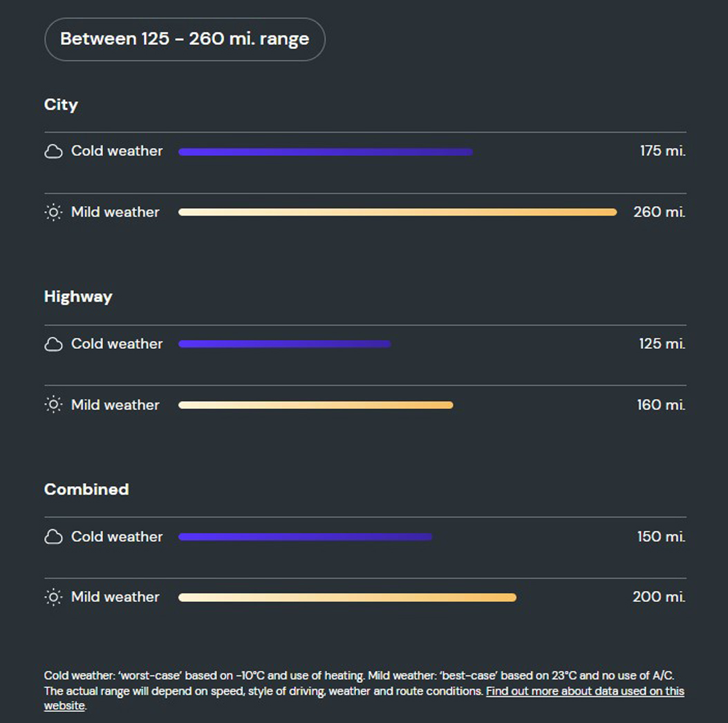Click the purple Combined cold weather range bar
Image resolution: width=728 pixels, height=723 pixels.
click(305, 537)
